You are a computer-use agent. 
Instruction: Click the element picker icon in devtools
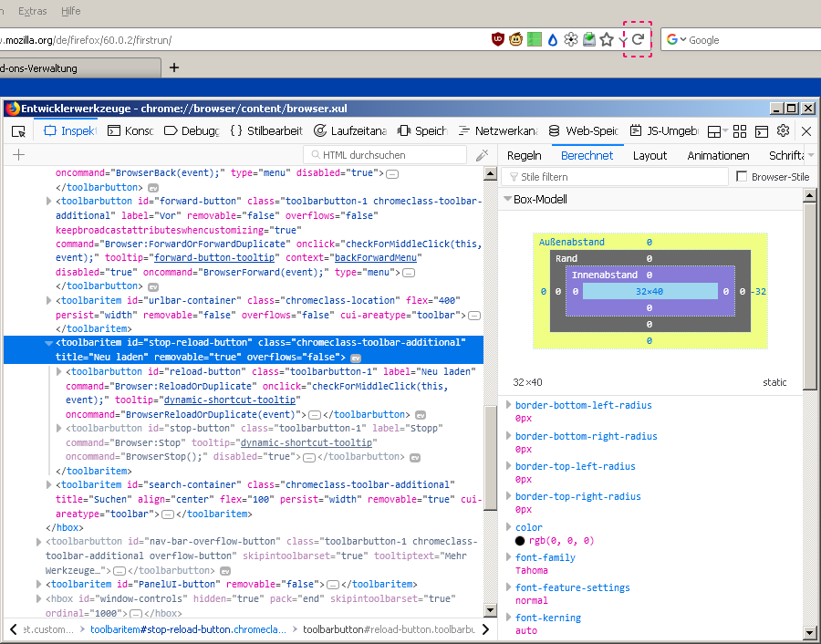[x=18, y=131]
